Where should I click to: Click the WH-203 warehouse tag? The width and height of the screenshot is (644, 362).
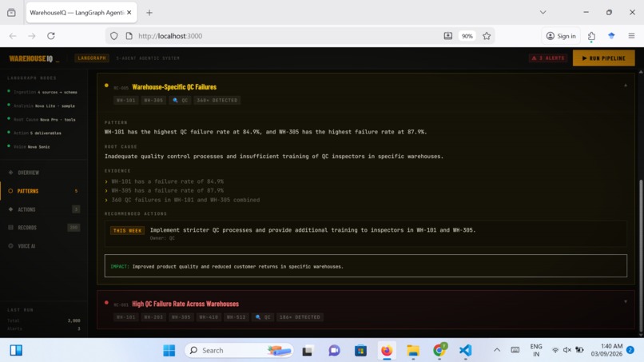tap(153, 317)
